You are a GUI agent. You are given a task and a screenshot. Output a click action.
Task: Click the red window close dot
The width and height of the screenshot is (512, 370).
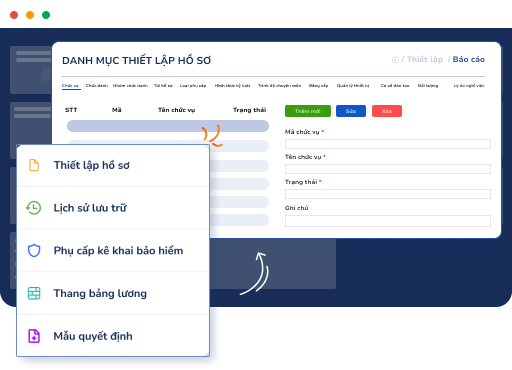coord(14,15)
